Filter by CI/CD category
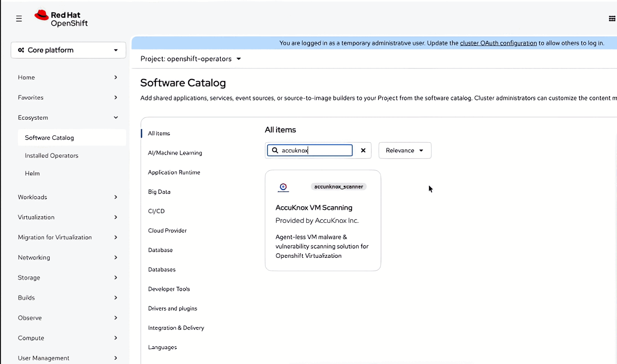This screenshot has height=364, width=617. (156, 211)
